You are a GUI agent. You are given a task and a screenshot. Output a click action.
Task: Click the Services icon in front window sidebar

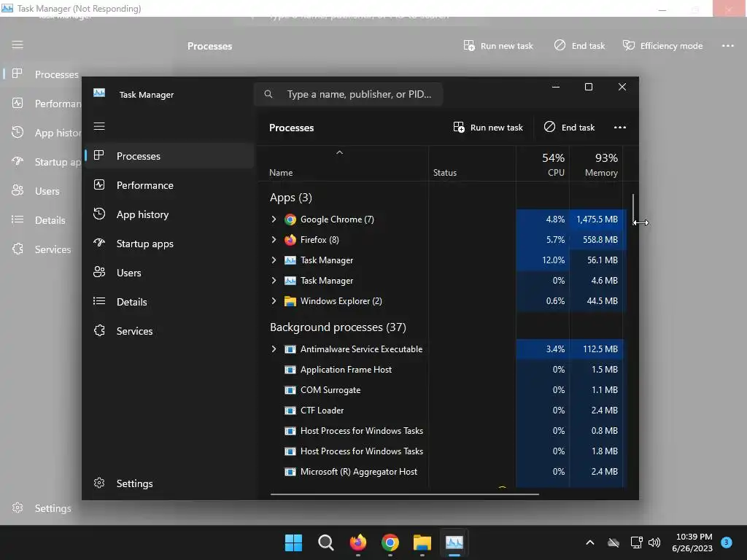click(99, 330)
